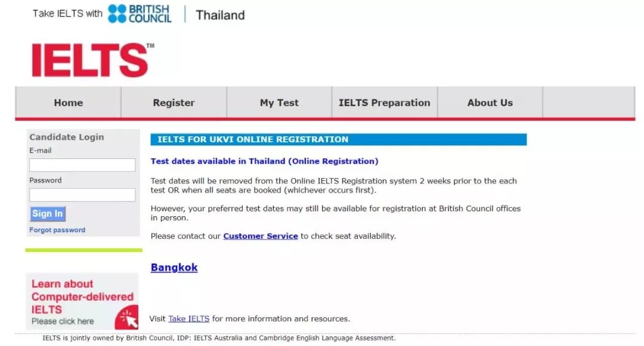Focus the E-mail input field
This screenshot has width=644, height=346.
pos(82,165)
